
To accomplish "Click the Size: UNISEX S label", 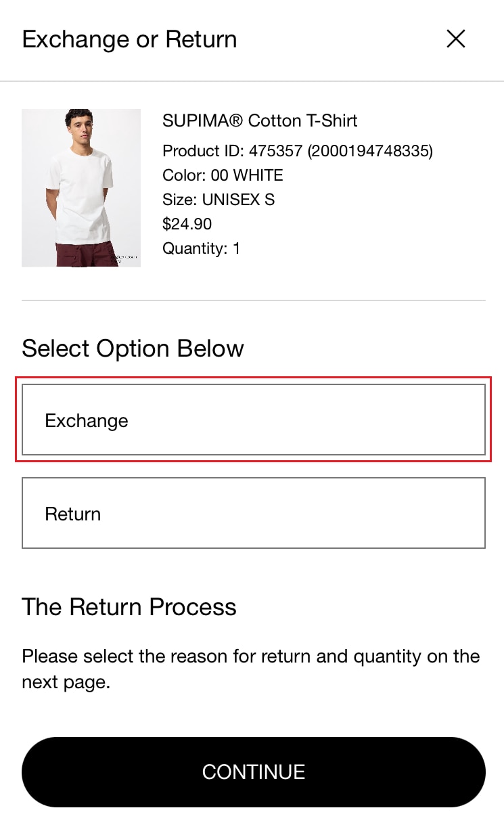I will pos(219,200).
